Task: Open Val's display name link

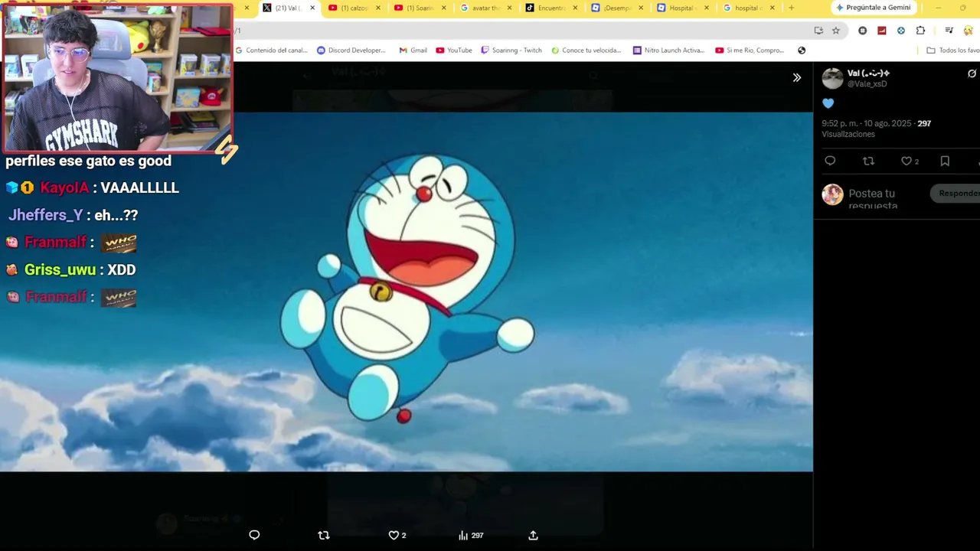Action: 868,73
